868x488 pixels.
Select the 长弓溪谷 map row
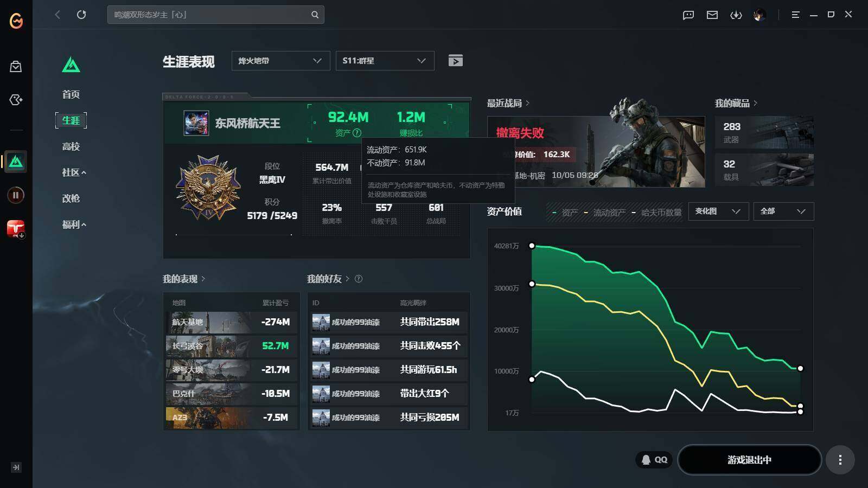(x=231, y=346)
